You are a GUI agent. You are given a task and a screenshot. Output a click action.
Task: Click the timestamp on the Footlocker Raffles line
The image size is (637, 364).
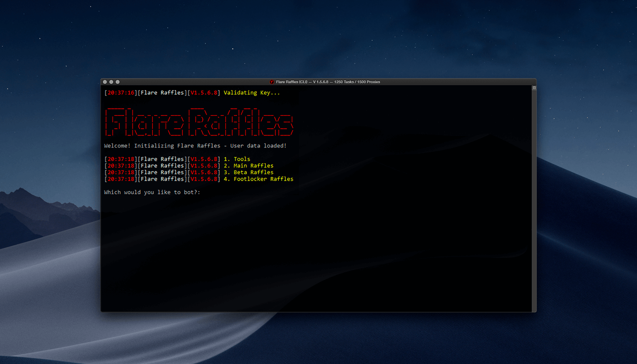(x=121, y=179)
